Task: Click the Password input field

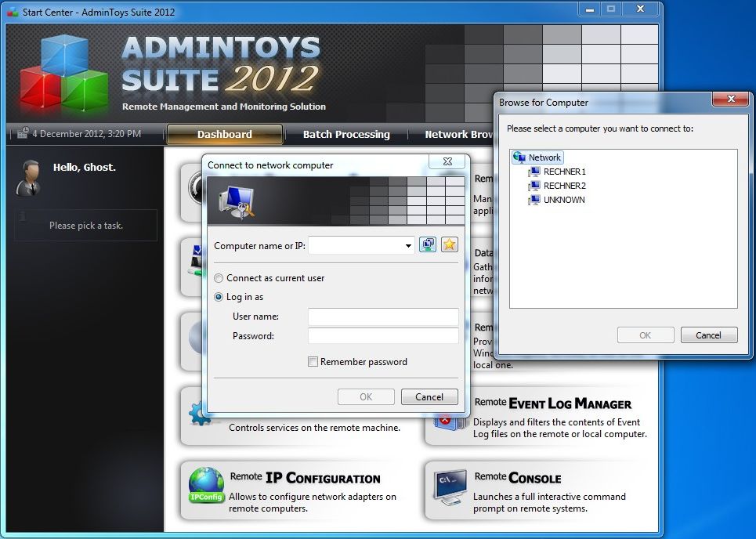Action: click(x=383, y=335)
